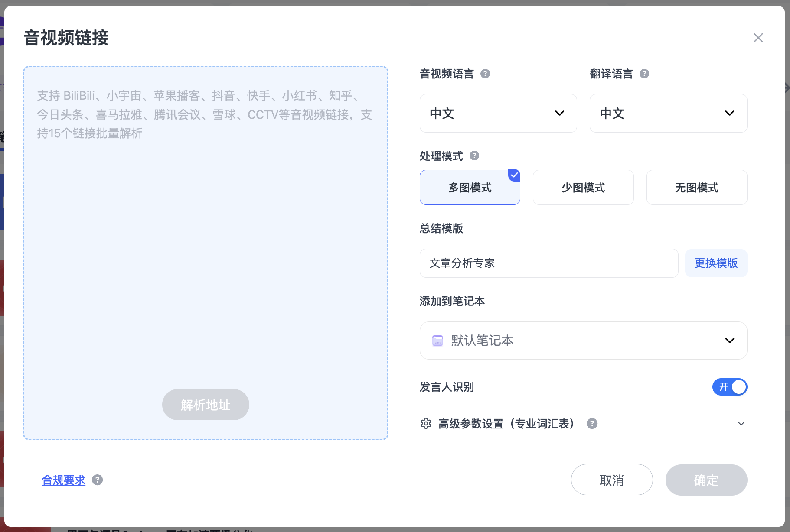
Task: Open the 翻译语言 dropdown
Action: coord(668,113)
